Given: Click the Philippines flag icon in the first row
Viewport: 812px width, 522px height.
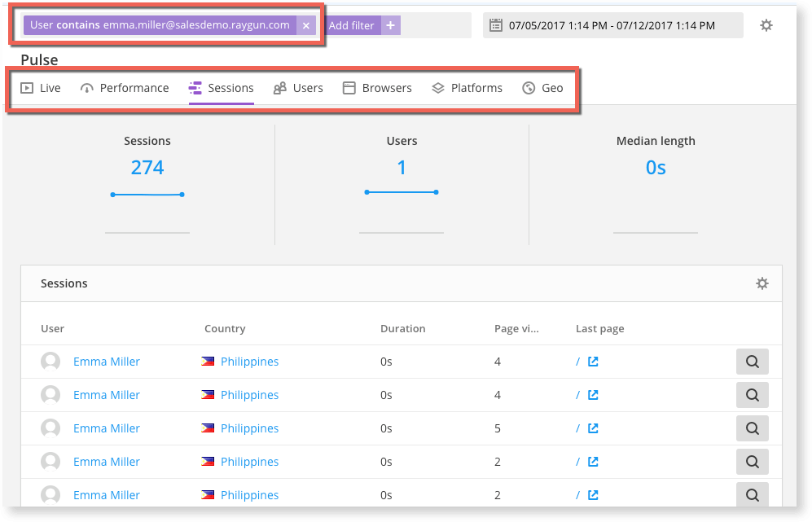Looking at the screenshot, I should [208, 361].
